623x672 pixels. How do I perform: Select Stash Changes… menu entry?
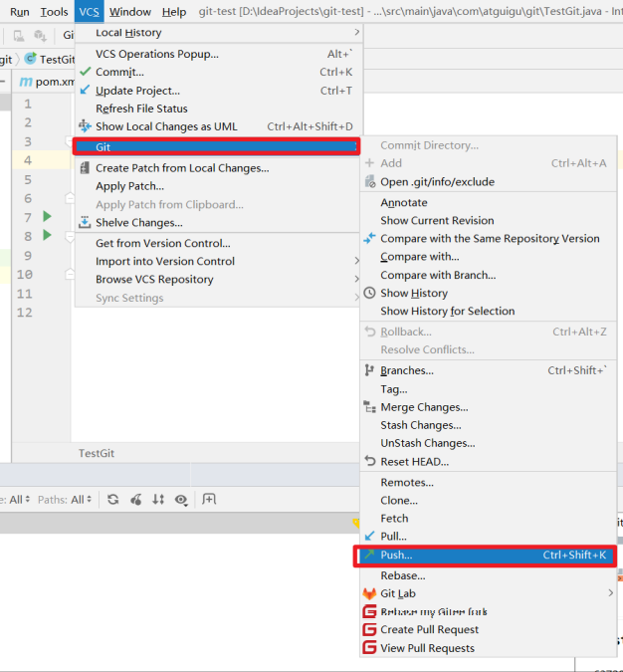(x=420, y=425)
